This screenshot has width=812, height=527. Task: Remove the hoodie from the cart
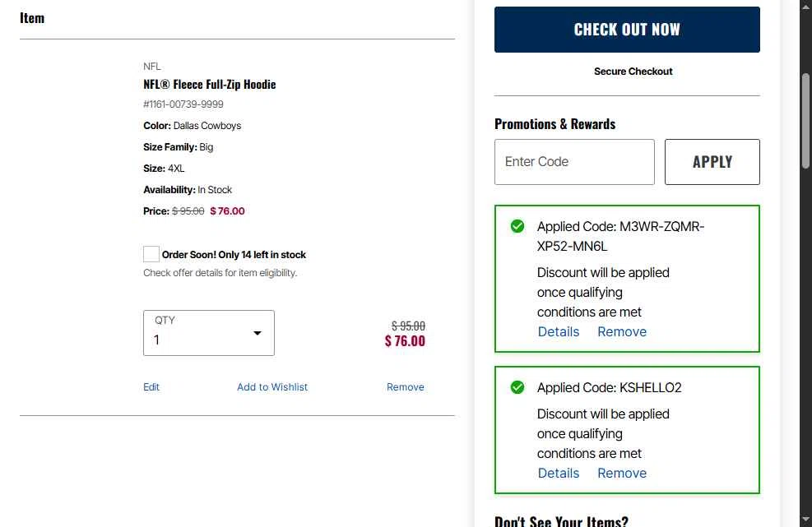(x=406, y=387)
